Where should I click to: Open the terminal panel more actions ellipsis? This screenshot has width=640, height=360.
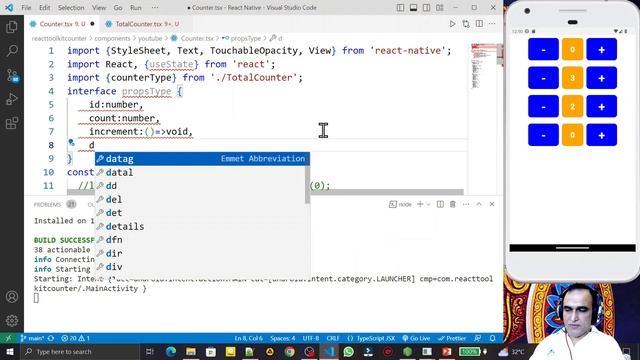tap(466, 204)
